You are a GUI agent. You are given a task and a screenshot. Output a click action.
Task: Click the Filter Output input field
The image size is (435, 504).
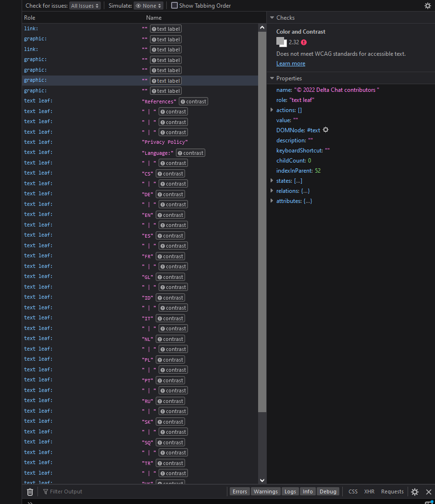[135, 491]
